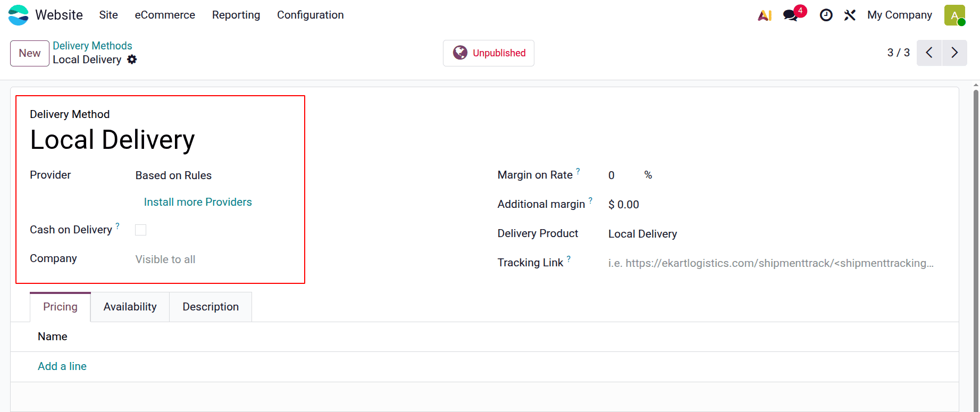Screen dimensions: 980x412
Task: Switch to the Description tab
Action: click(211, 307)
